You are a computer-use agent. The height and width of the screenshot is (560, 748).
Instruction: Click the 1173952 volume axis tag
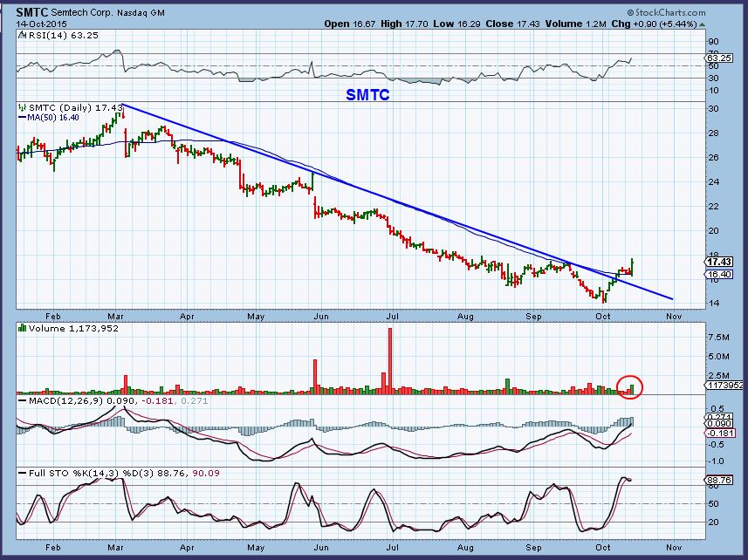[x=724, y=385]
